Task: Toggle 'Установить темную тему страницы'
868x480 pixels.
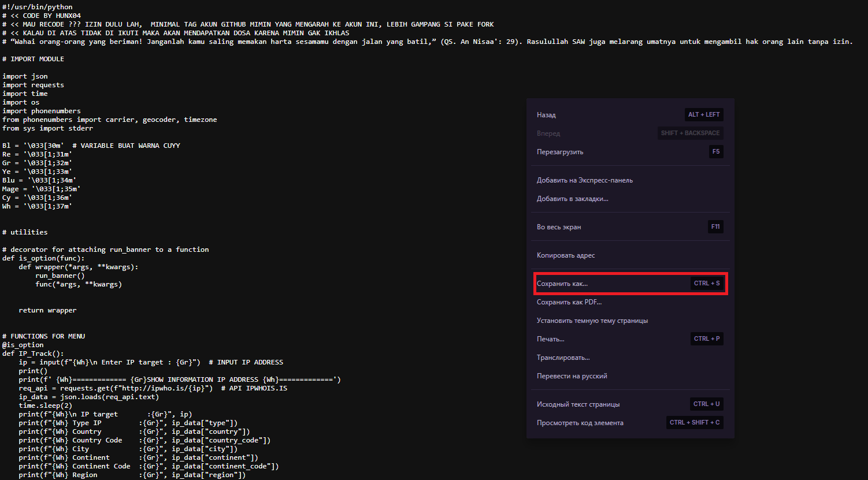Action: [x=592, y=321]
